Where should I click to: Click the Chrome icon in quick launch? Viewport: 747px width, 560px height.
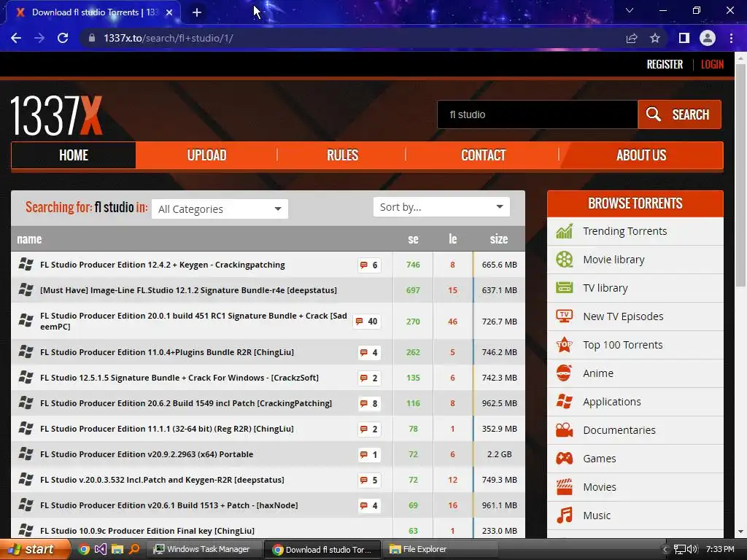(x=84, y=549)
